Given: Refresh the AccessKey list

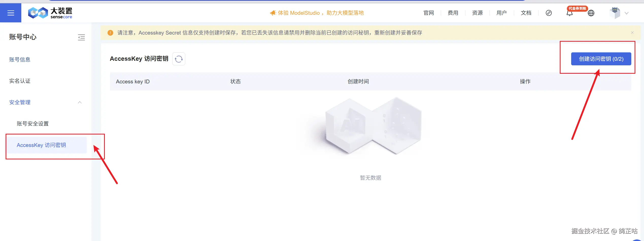Looking at the screenshot, I should coord(179,59).
